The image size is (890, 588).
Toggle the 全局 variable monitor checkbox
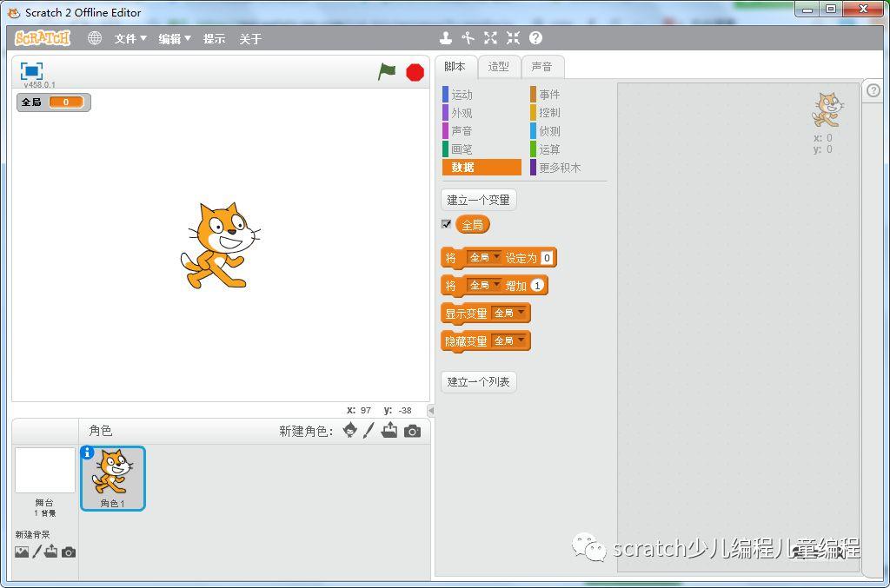tap(446, 224)
